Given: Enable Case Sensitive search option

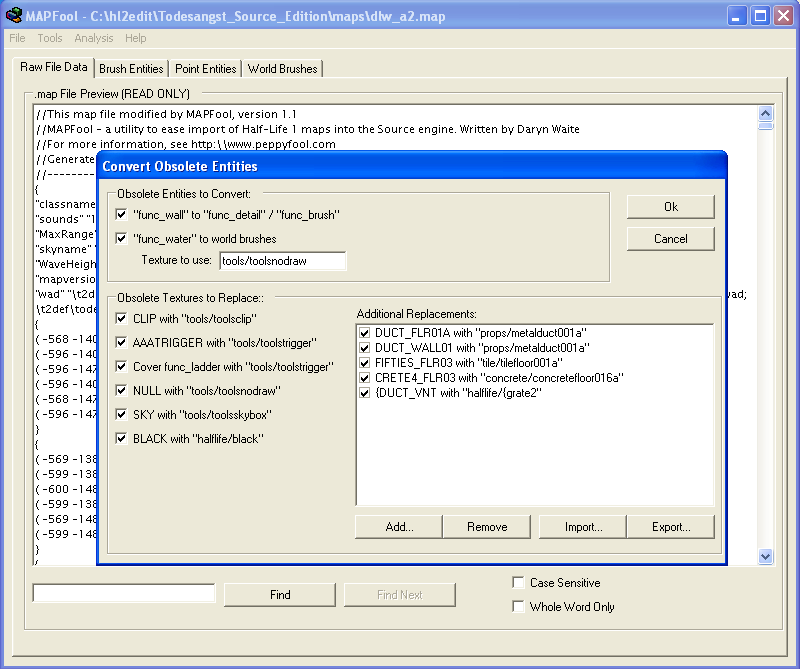Looking at the screenshot, I should pos(518,582).
